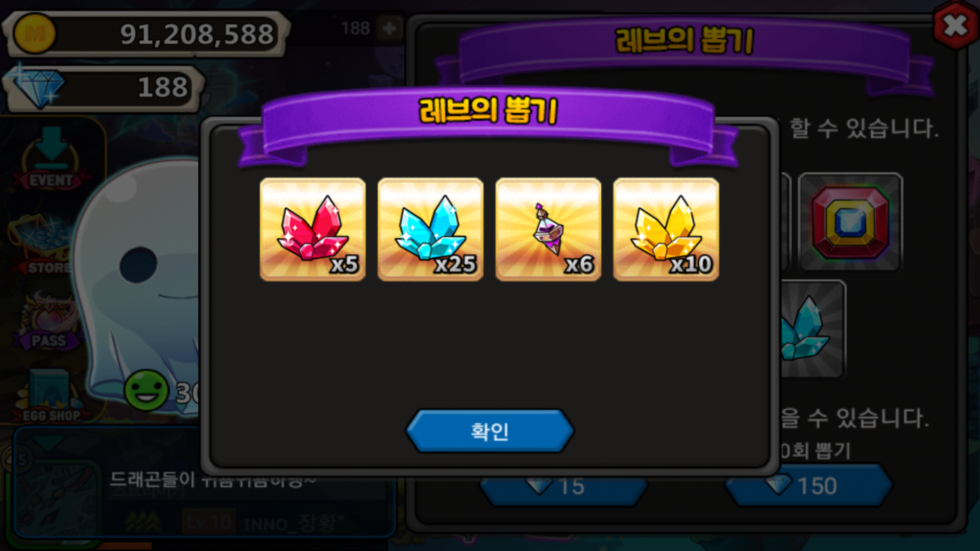
Task: Confirm rewards with the 확인 button
Action: (489, 431)
